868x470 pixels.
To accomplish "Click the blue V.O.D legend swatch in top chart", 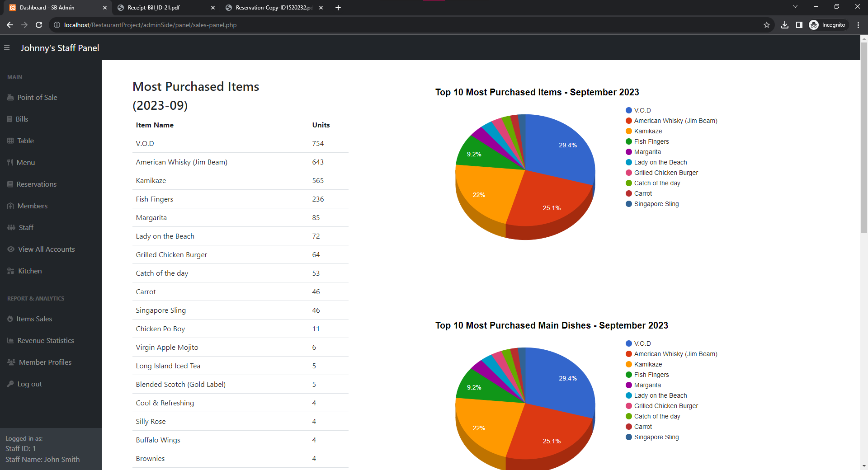I will pyautogui.click(x=628, y=110).
